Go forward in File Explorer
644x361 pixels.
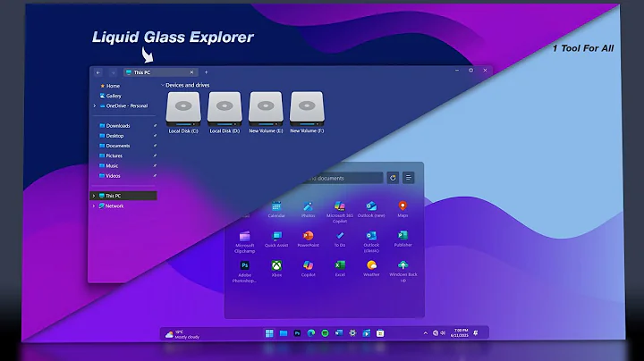113,72
